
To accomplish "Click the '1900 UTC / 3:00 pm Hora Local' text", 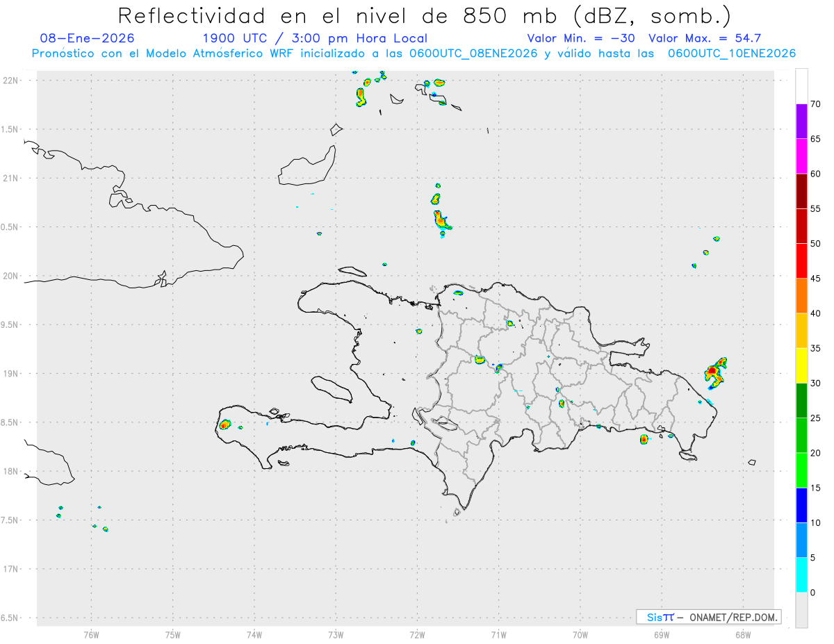I will point(315,38).
